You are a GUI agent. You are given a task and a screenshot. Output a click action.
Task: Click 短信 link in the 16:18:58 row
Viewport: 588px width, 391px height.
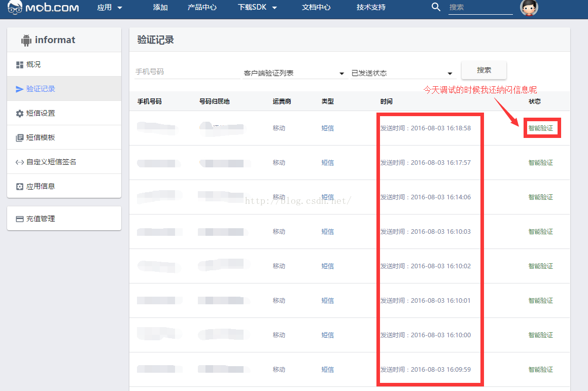(x=327, y=128)
